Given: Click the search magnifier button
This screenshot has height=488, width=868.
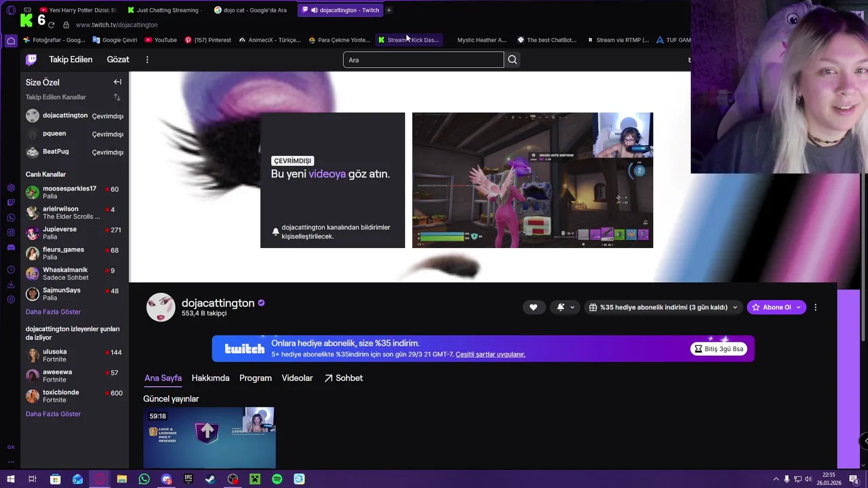Looking at the screenshot, I should [x=513, y=60].
